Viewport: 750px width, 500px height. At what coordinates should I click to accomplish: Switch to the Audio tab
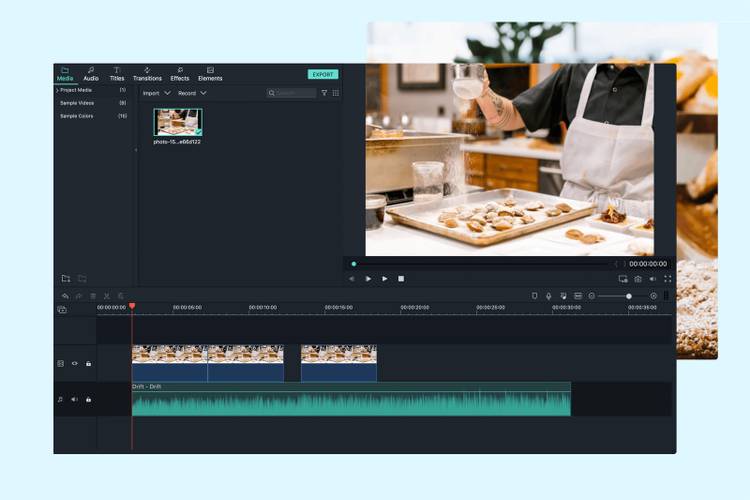(91, 74)
